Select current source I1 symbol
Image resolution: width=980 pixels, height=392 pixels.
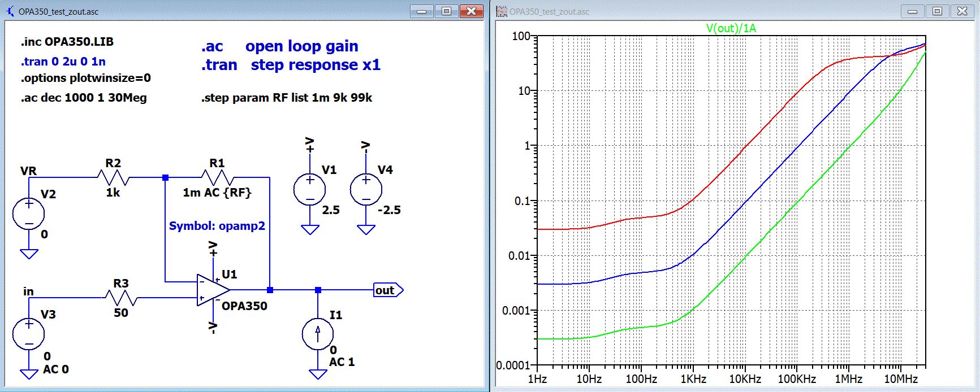(318, 333)
